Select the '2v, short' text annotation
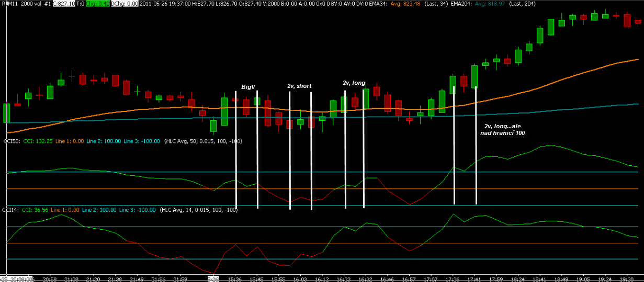The image size is (644, 282). [300, 86]
